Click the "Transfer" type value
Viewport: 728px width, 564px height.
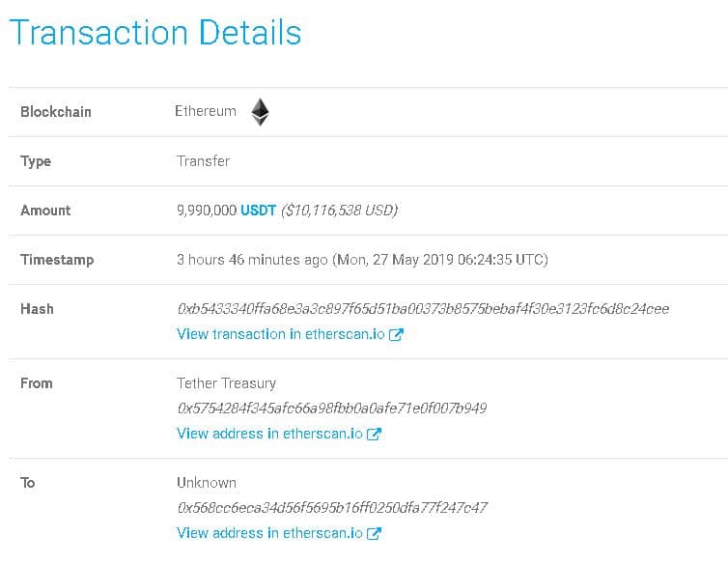[204, 161]
